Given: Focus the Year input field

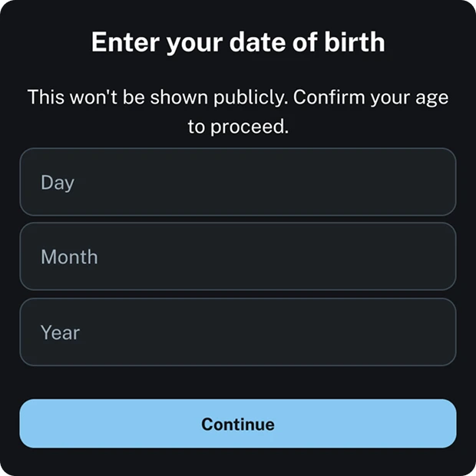Looking at the screenshot, I should 238,332.
